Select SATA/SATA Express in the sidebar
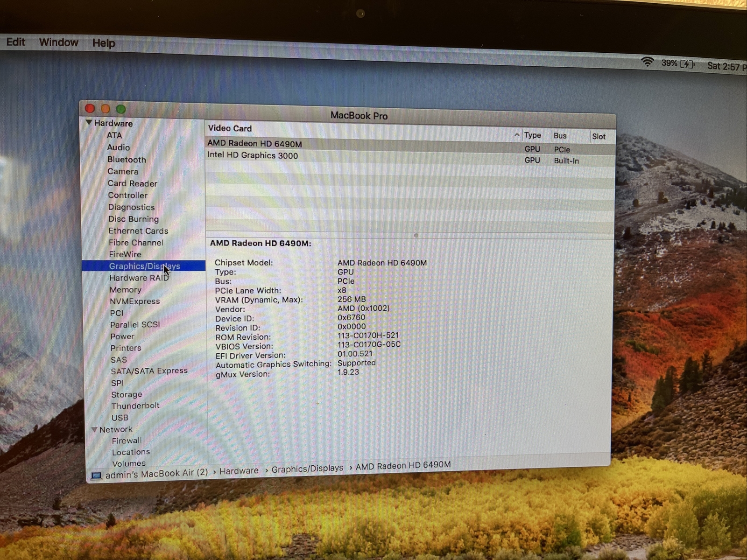747x560 pixels. (149, 371)
